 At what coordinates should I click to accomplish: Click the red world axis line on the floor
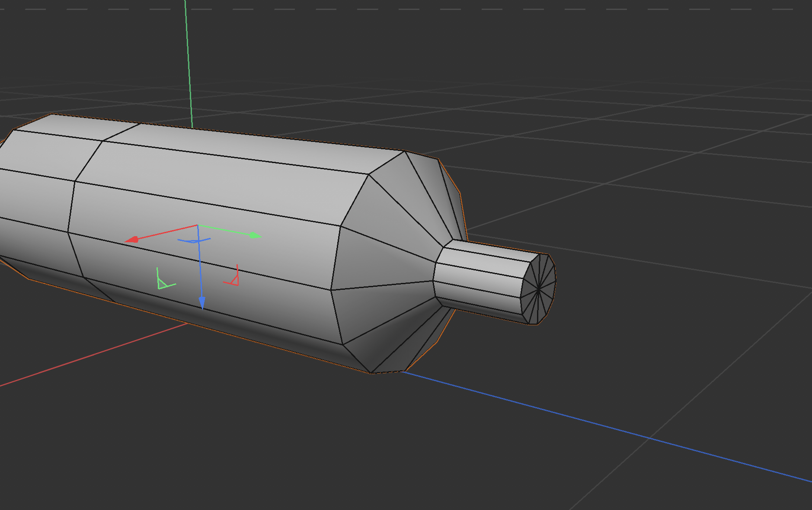pos(86,358)
